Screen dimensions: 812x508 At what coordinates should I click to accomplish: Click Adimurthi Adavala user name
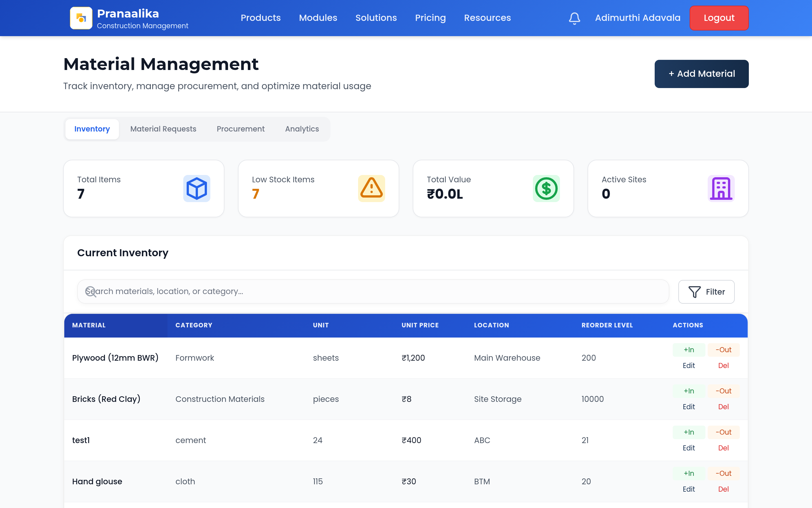coord(637,18)
